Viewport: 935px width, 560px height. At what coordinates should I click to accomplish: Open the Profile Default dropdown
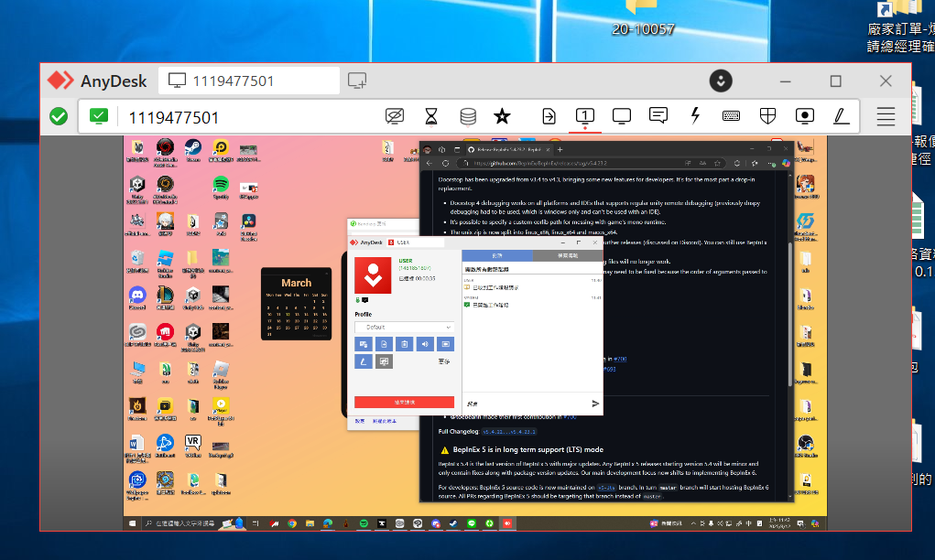click(x=404, y=327)
